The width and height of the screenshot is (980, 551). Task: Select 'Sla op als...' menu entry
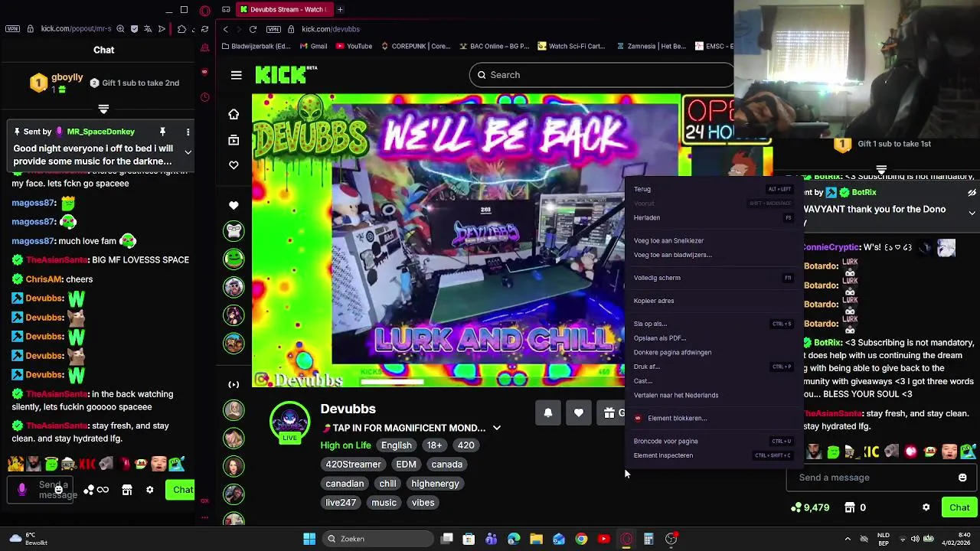pos(713,324)
